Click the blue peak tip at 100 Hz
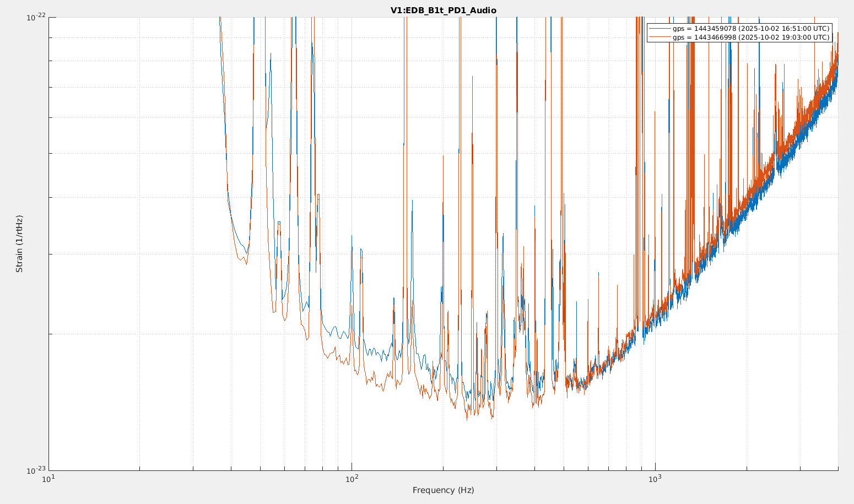Screen dimensions: 854x504 pyautogui.click(x=352, y=236)
